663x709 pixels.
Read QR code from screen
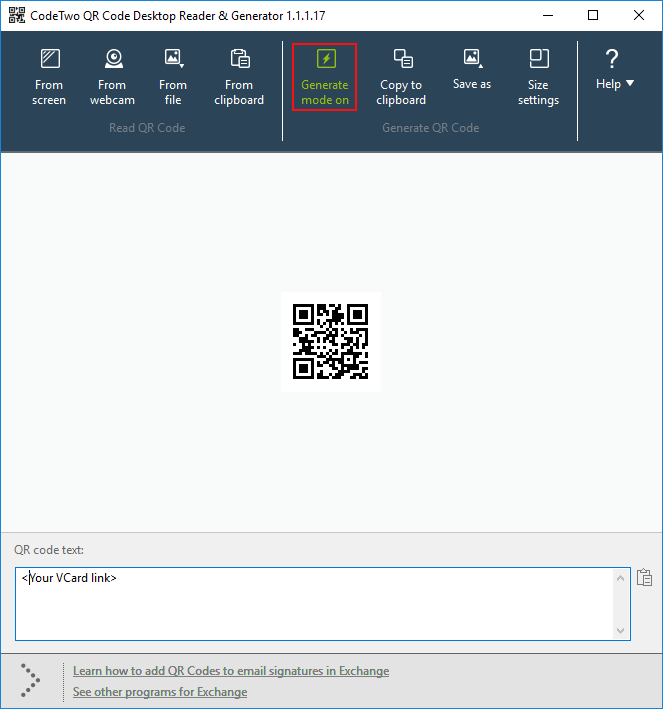pyautogui.click(x=49, y=77)
